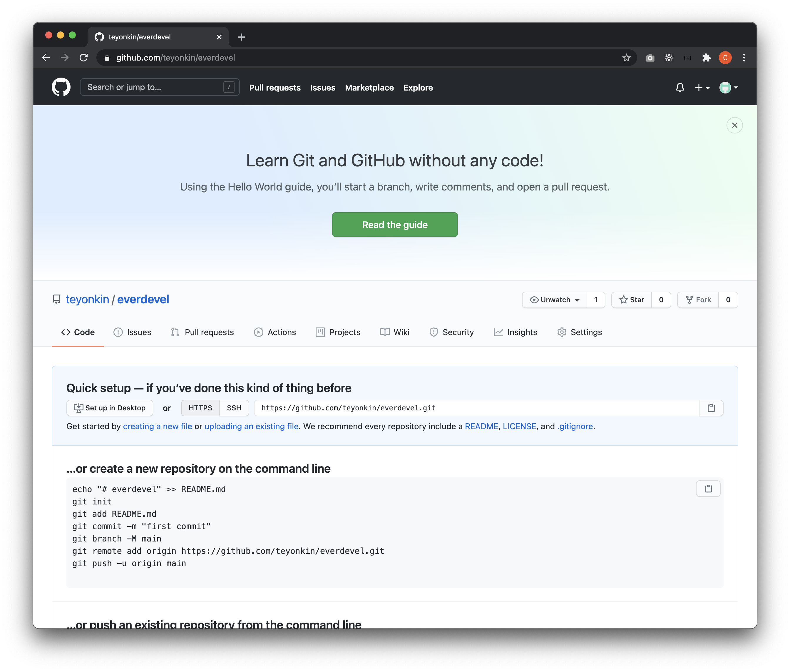
Task: Open Marketplace in top navigation
Action: pyautogui.click(x=369, y=88)
